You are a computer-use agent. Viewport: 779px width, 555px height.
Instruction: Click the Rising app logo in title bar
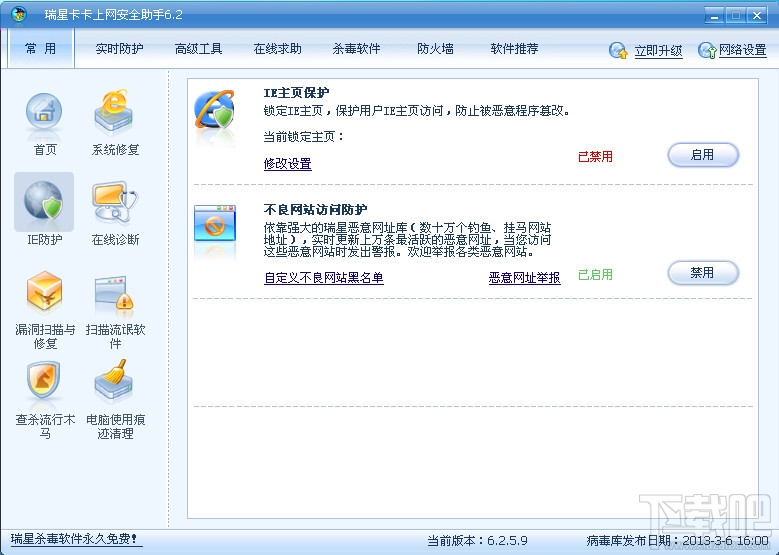(18, 14)
